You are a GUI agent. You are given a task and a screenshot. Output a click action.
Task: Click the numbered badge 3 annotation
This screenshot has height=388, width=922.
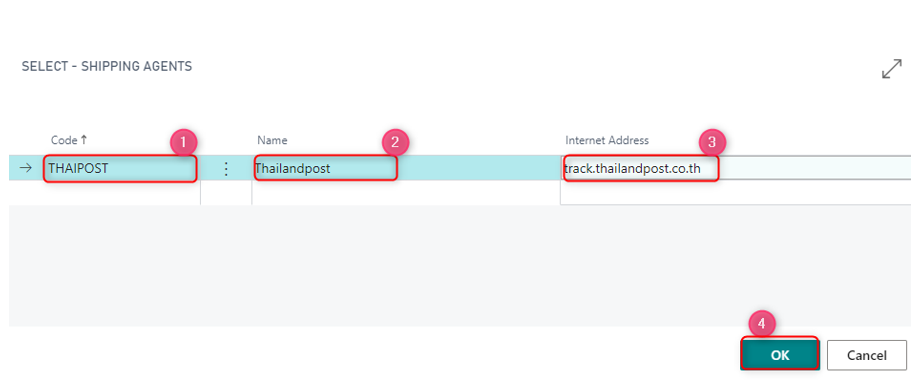[712, 142]
